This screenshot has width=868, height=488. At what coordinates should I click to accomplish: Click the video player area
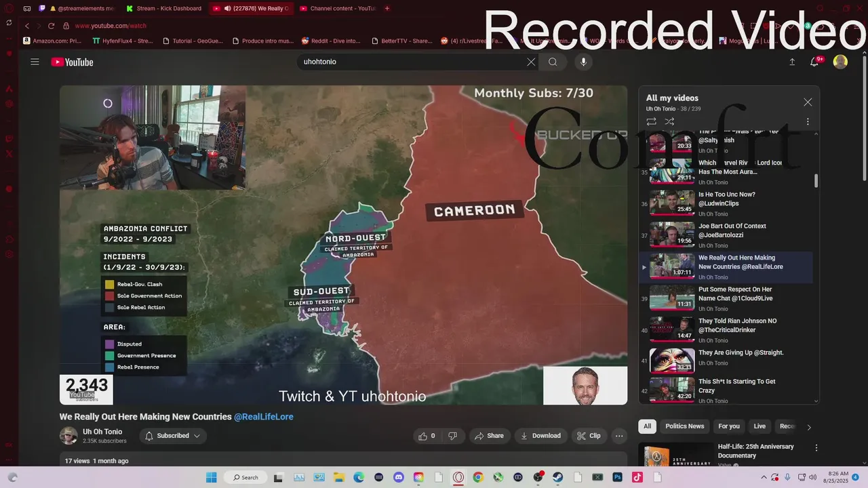tap(343, 245)
